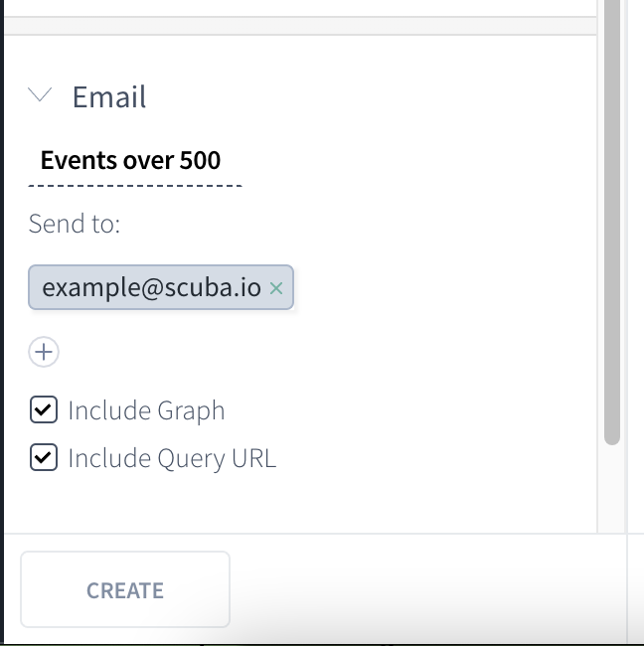The width and height of the screenshot is (644, 646).
Task: Grab the vertical scrollbar thumb
Action: click(612, 223)
